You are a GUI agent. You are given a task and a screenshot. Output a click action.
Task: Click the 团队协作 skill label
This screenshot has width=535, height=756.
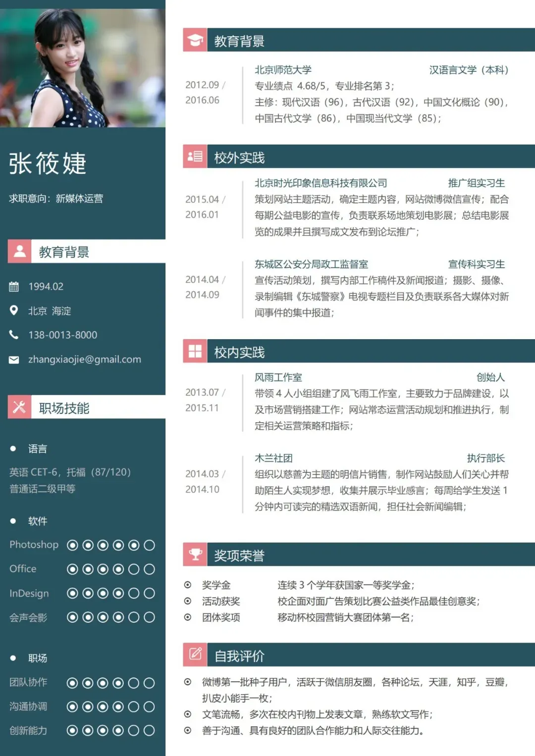tap(28, 682)
